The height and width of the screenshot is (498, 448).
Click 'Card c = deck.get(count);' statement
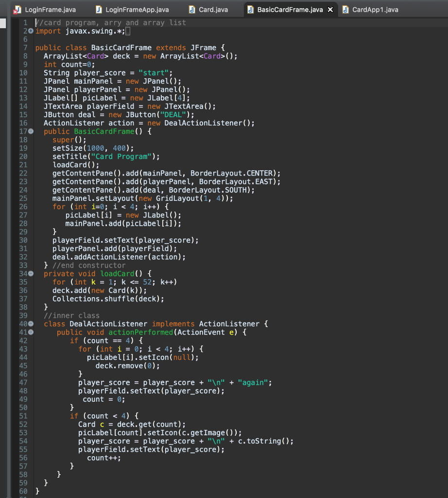(132, 424)
